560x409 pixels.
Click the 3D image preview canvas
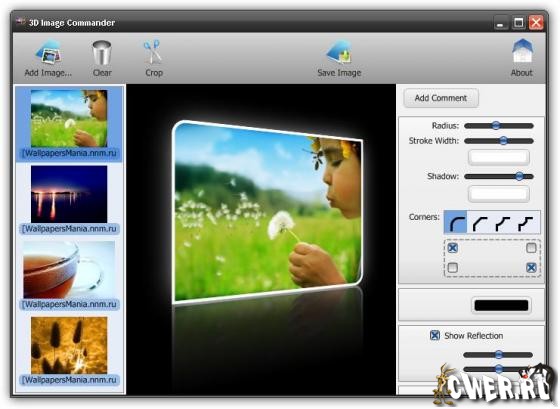coord(261,239)
